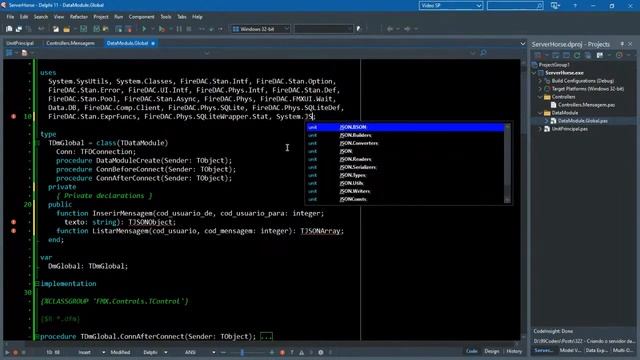
Task: Click the program stop/reset icon
Action: tap(189, 29)
